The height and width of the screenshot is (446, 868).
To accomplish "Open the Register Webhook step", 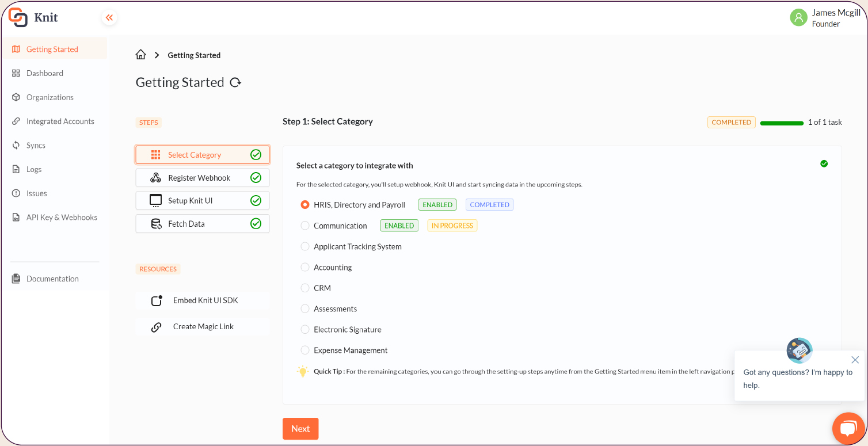I will (203, 178).
